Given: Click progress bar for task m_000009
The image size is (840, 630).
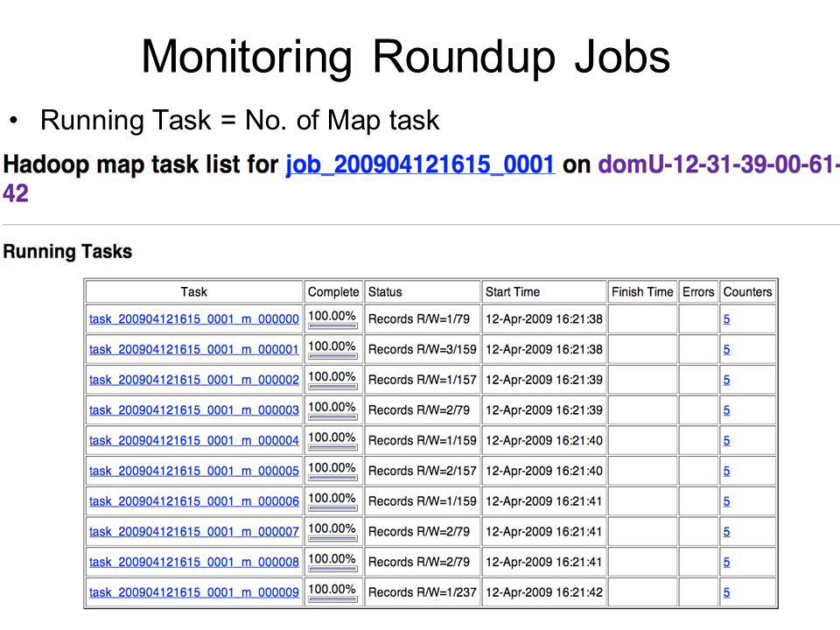Looking at the screenshot, I should tap(332, 598).
